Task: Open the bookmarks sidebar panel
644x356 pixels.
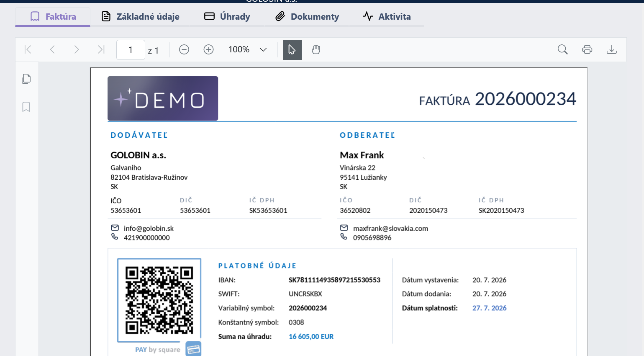Action: tap(26, 107)
